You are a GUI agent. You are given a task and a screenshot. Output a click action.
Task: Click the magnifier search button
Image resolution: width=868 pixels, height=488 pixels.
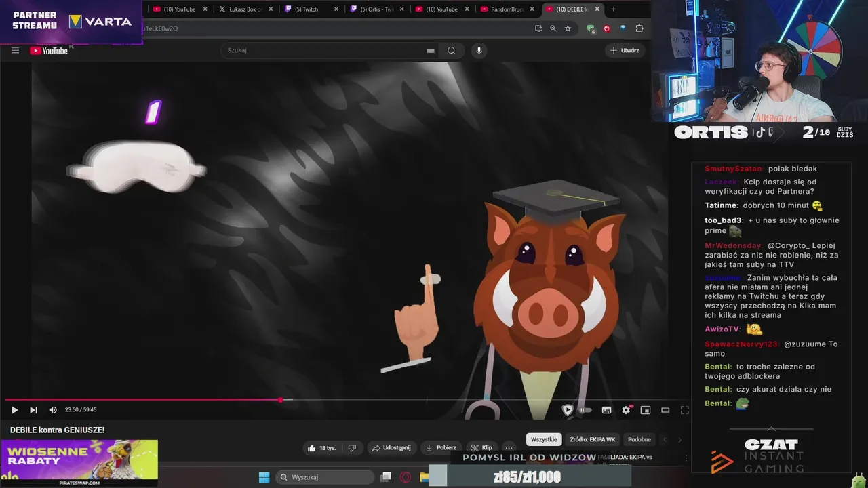452,50
